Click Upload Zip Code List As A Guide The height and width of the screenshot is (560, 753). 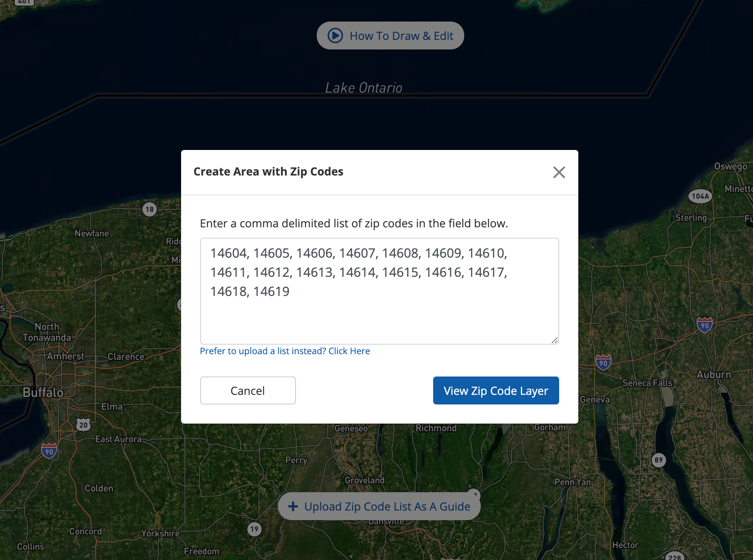pos(387,506)
